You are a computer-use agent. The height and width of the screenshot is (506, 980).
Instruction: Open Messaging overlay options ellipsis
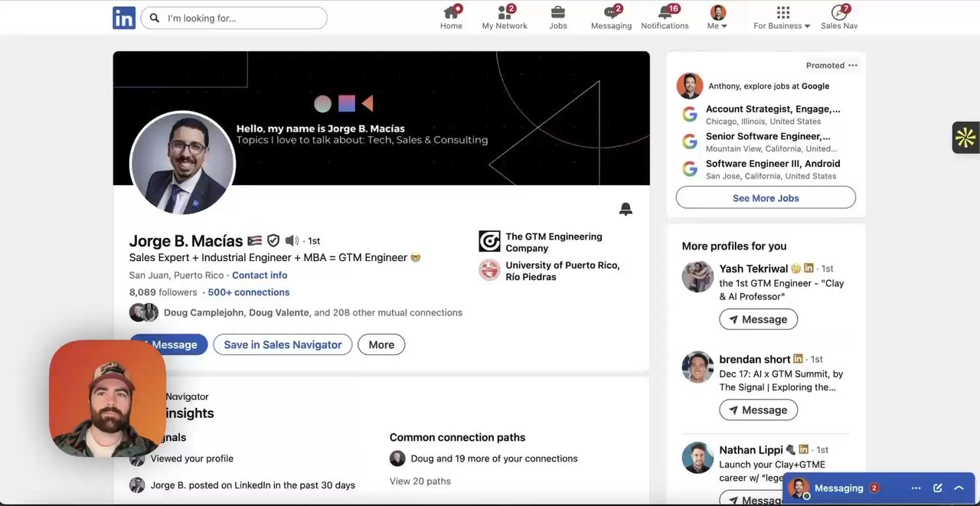(x=916, y=488)
